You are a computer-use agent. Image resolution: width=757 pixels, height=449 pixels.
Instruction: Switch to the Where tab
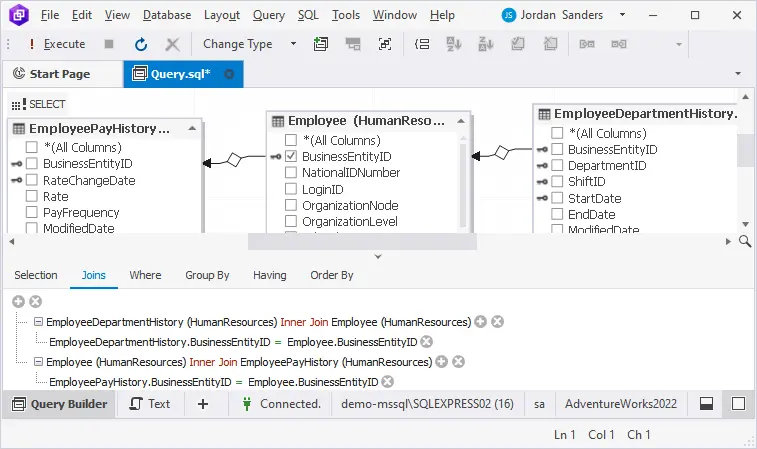click(145, 275)
